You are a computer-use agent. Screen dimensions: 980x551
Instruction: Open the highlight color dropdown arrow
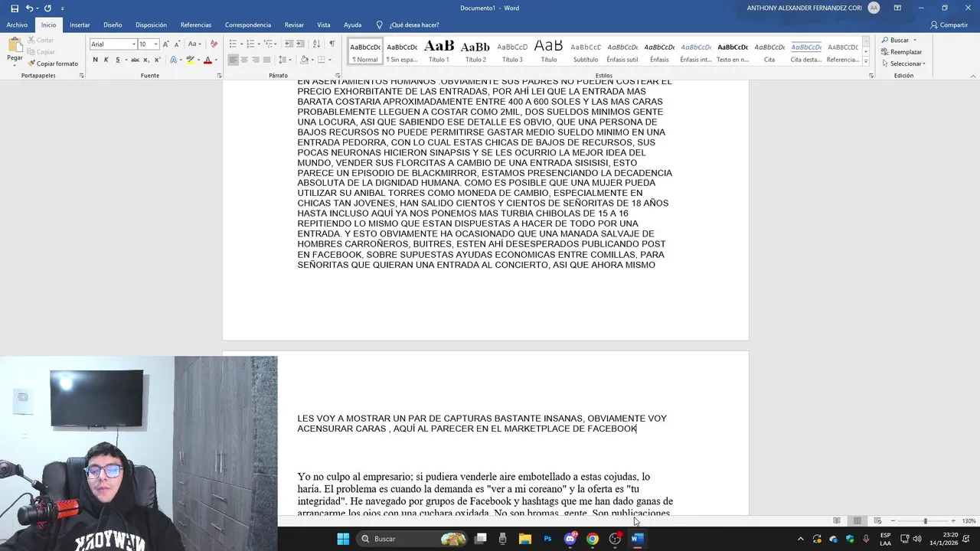(x=198, y=60)
